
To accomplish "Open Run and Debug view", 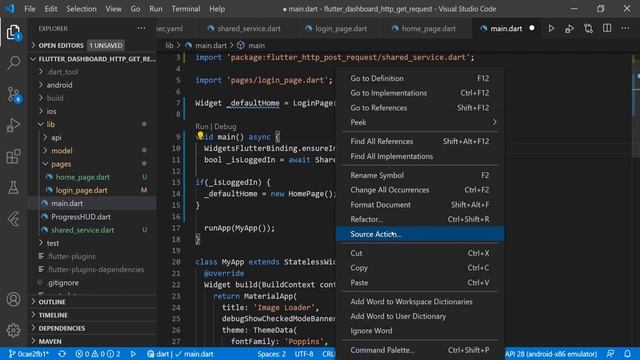I will 13,125.
